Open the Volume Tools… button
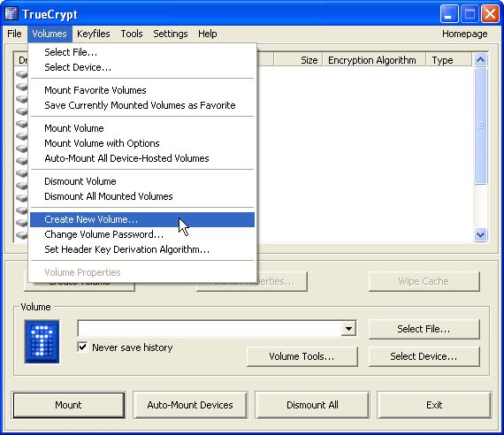Screen dimensions: 504x435 [x=302, y=356]
